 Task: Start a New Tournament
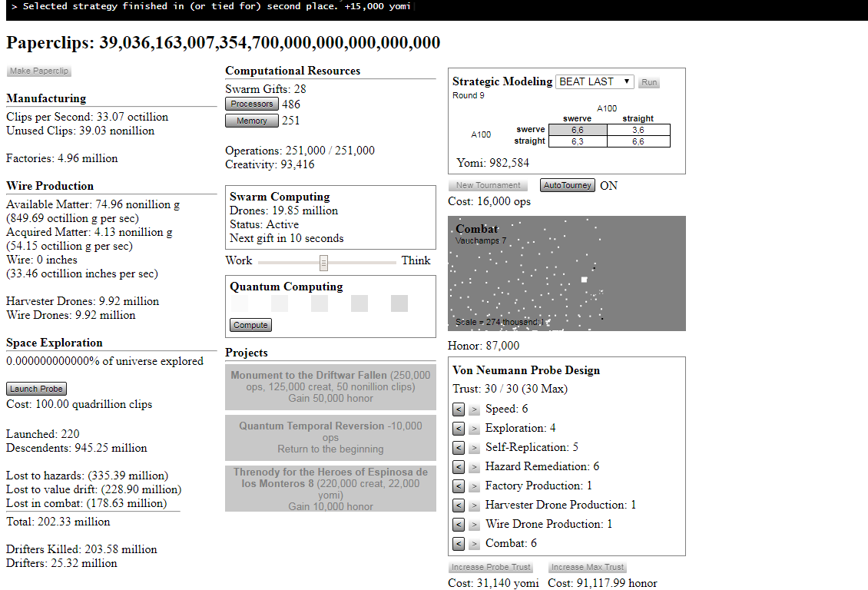click(488, 185)
